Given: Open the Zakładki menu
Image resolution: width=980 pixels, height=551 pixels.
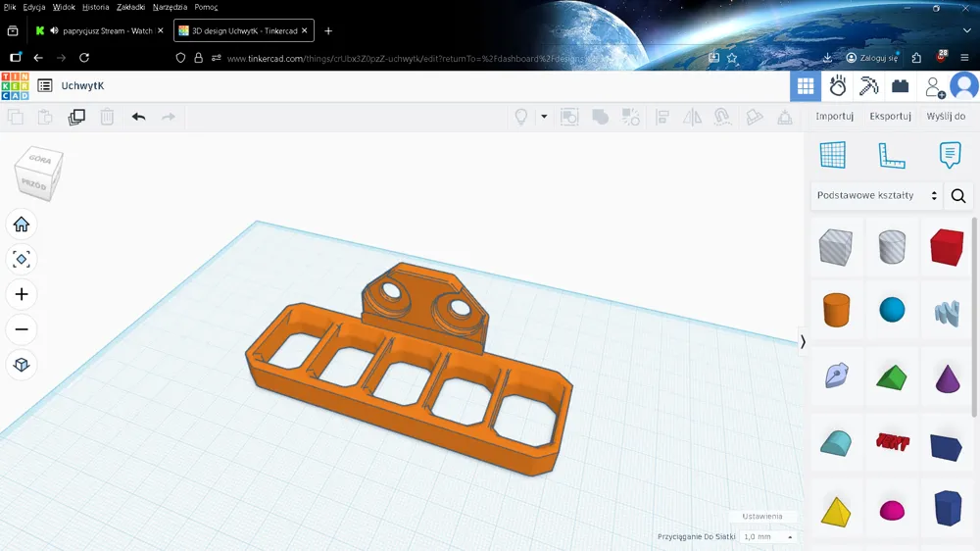Looking at the screenshot, I should click(x=130, y=7).
